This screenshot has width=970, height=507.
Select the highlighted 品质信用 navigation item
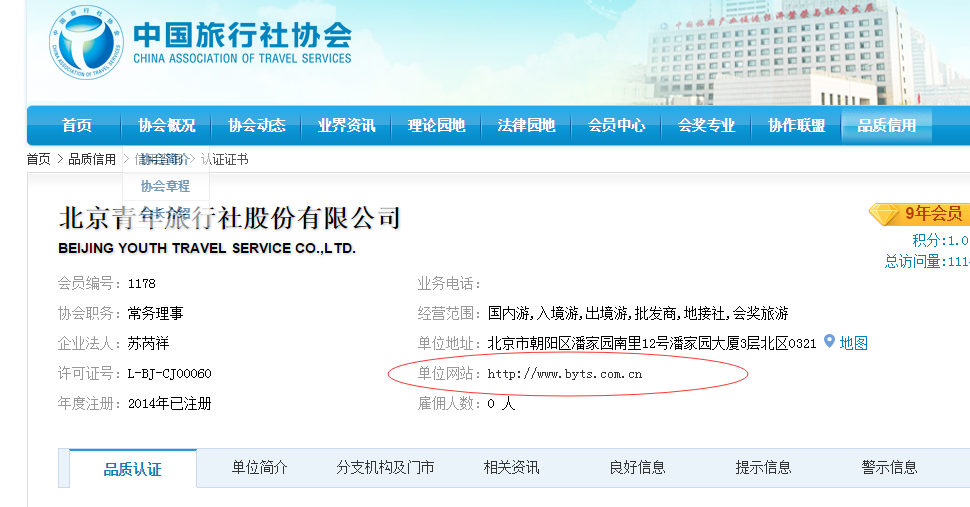click(887, 125)
